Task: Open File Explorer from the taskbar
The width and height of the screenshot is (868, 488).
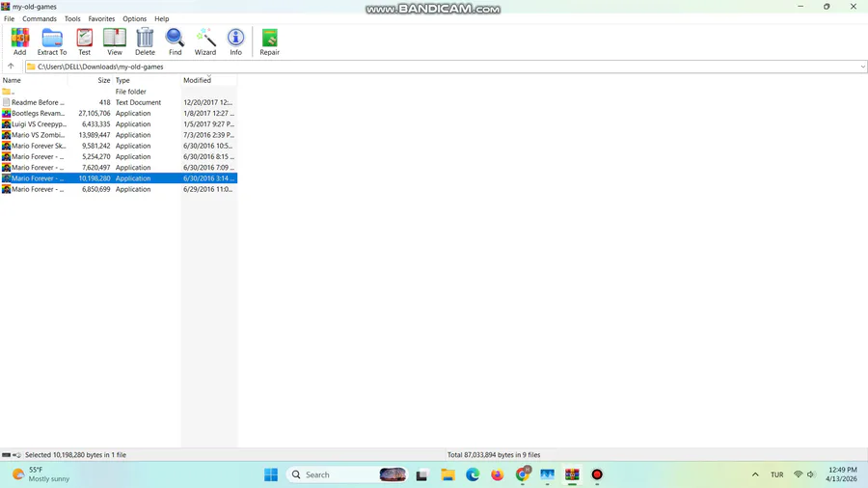Action: coord(448,474)
